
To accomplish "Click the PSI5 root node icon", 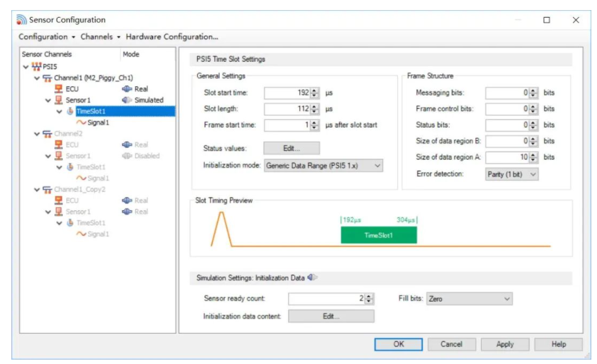I will click(x=37, y=67).
